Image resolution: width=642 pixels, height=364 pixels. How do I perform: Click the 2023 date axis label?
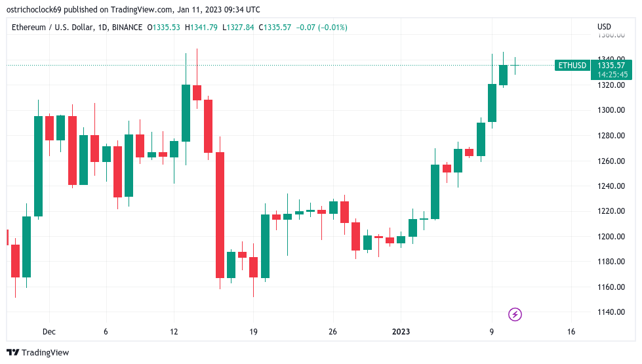click(x=401, y=332)
